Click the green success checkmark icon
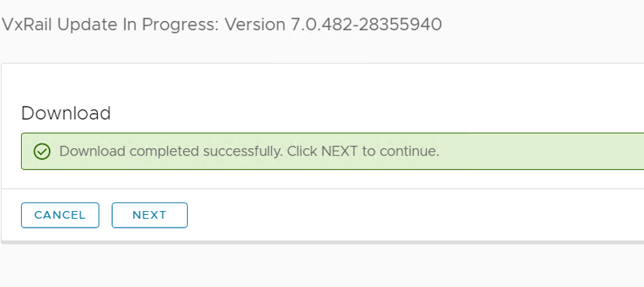This screenshot has width=644, height=287. click(x=42, y=152)
